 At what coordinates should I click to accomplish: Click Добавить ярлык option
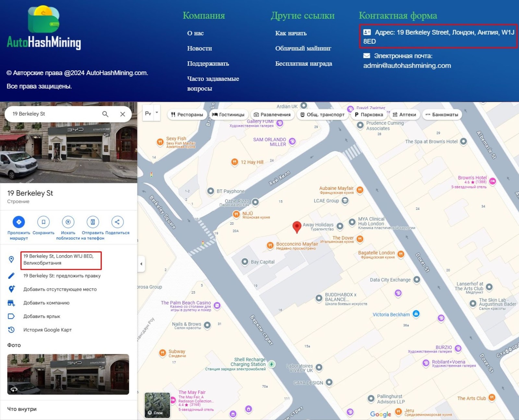[x=42, y=316]
